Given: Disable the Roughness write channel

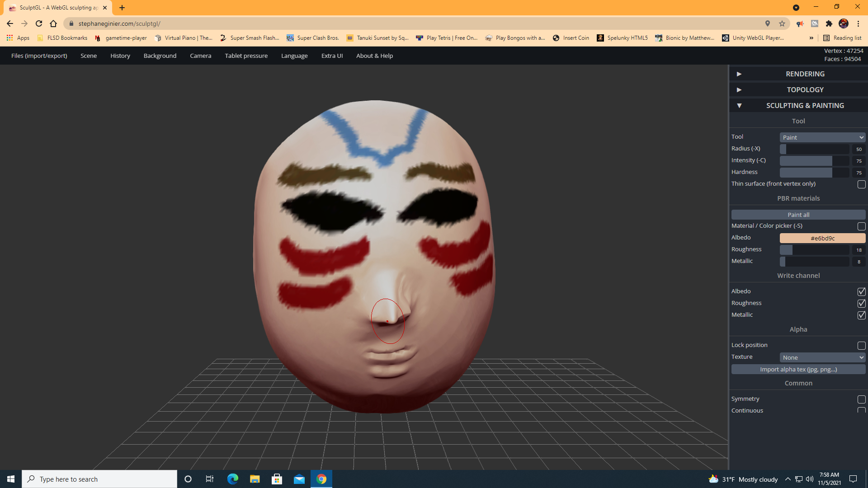Looking at the screenshot, I should 861,304.
